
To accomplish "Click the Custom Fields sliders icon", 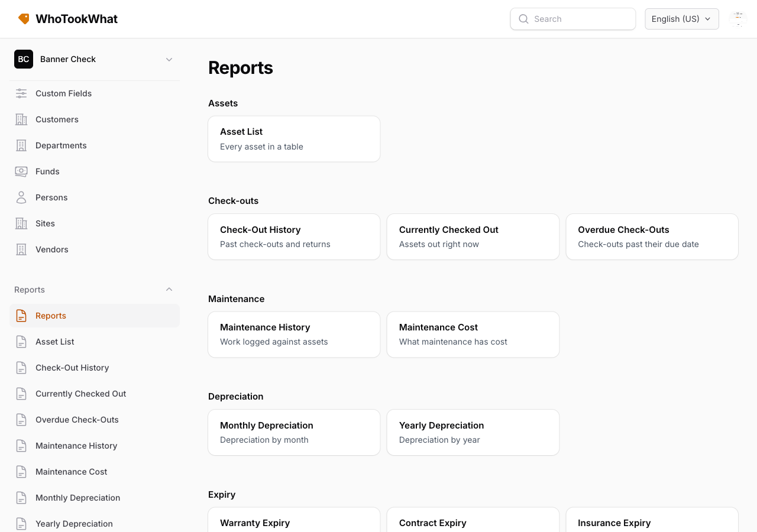I will coord(21,93).
